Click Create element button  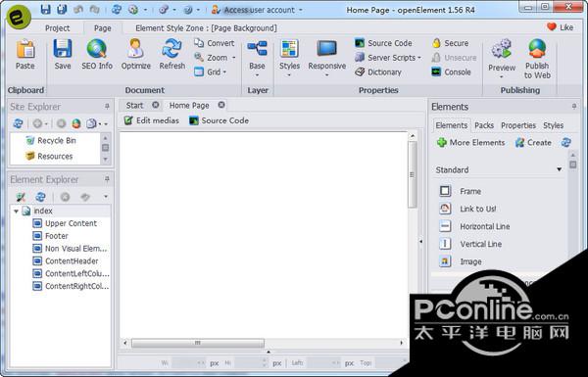[x=533, y=143]
